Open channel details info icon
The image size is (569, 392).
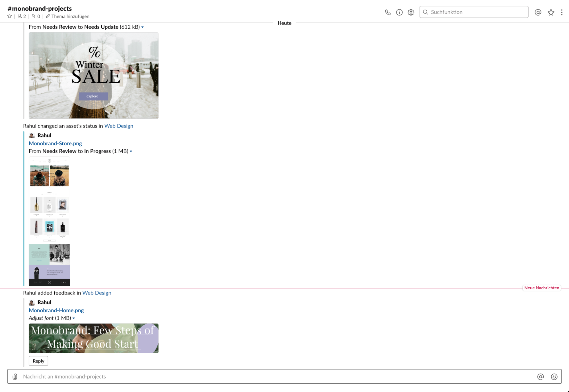pyautogui.click(x=399, y=12)
